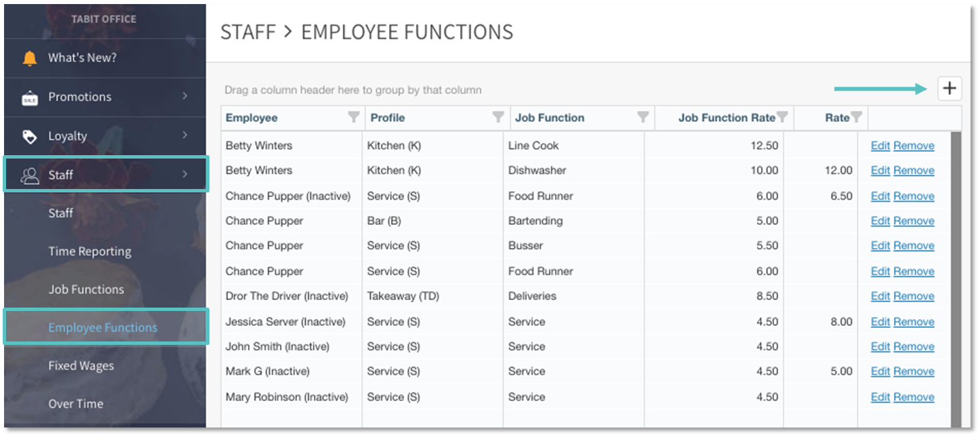Collapse the Staff menu chevron
Screen dimensions: 980x437
point(185,175)
